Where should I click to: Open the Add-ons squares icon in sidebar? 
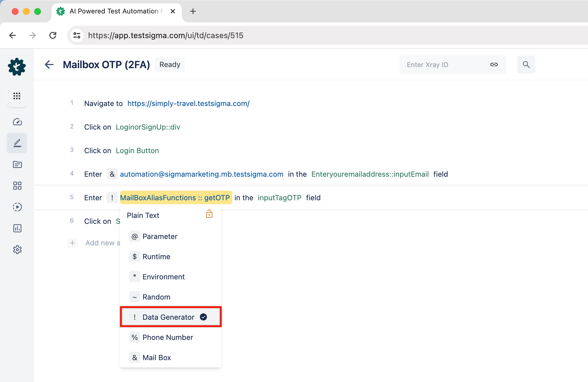tap(17, 186)
